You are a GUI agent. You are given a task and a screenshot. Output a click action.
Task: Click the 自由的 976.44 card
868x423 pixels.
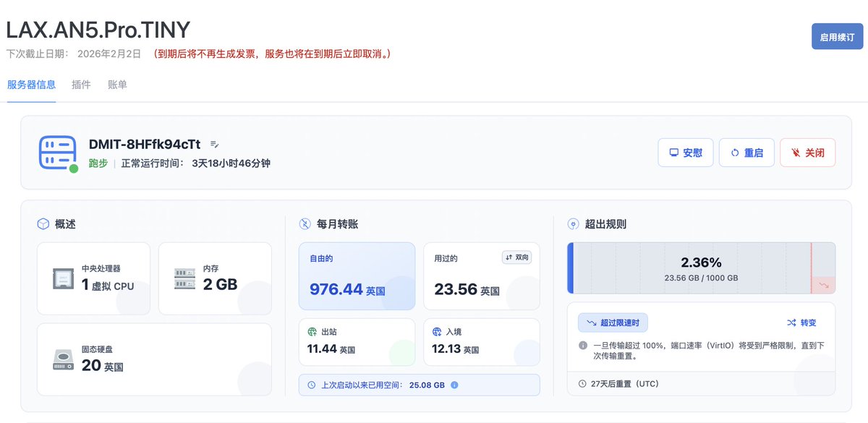click(357, 276)
